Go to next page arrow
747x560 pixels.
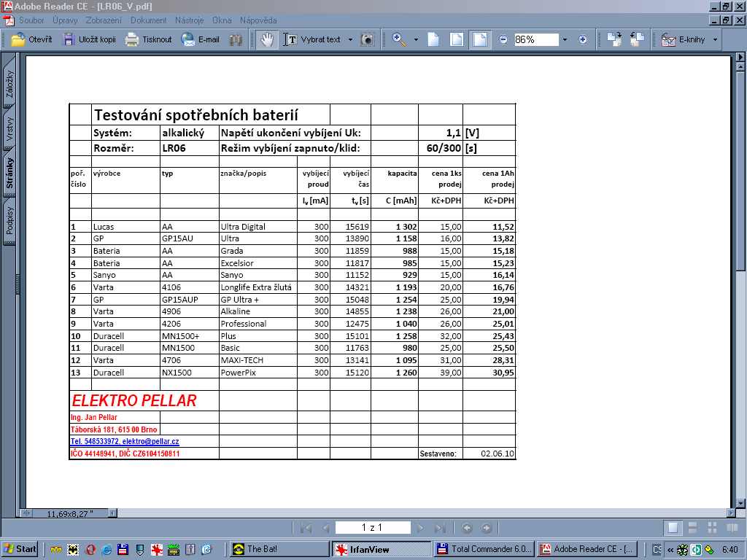[420, 528]
